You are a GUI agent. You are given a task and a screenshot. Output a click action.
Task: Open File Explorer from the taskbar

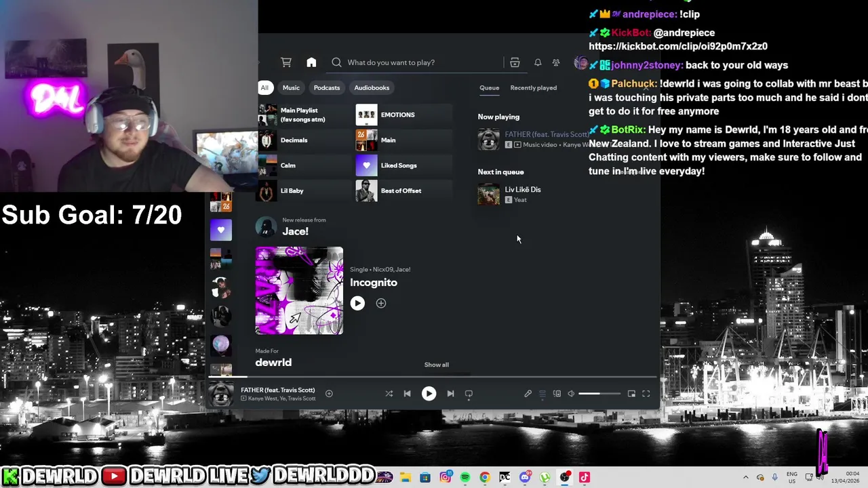pyautogui.click(x=406, y=477)
